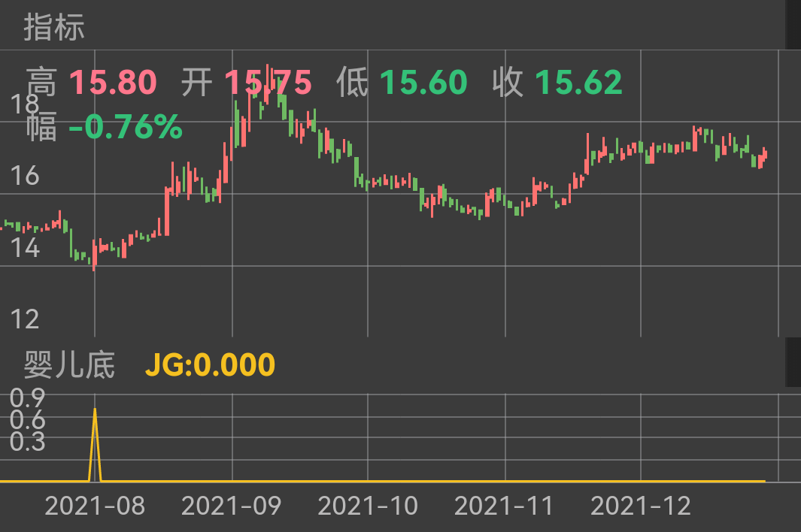Click the JG:0.000 indicator value
The image size is (801, 532).
pyautogui.click(x=210, y=365)
